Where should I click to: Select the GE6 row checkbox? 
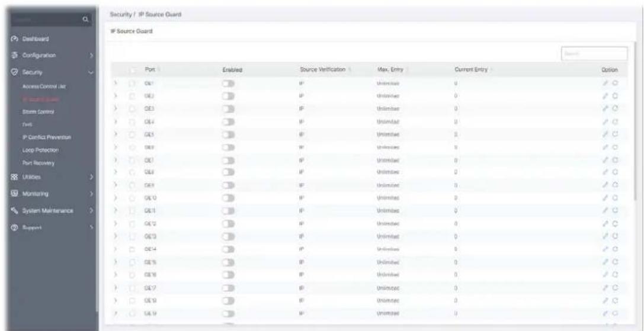(x=132, y=147)
